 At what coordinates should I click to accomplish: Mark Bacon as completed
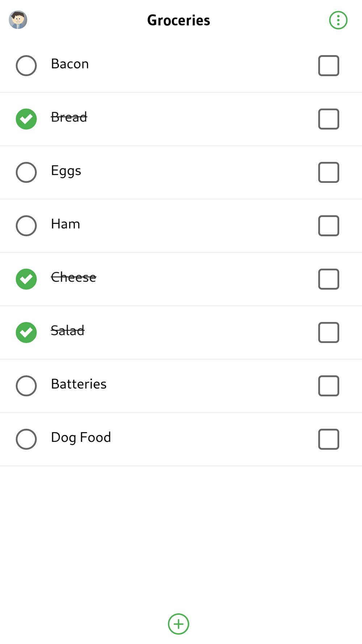click(x=26, y=66)
